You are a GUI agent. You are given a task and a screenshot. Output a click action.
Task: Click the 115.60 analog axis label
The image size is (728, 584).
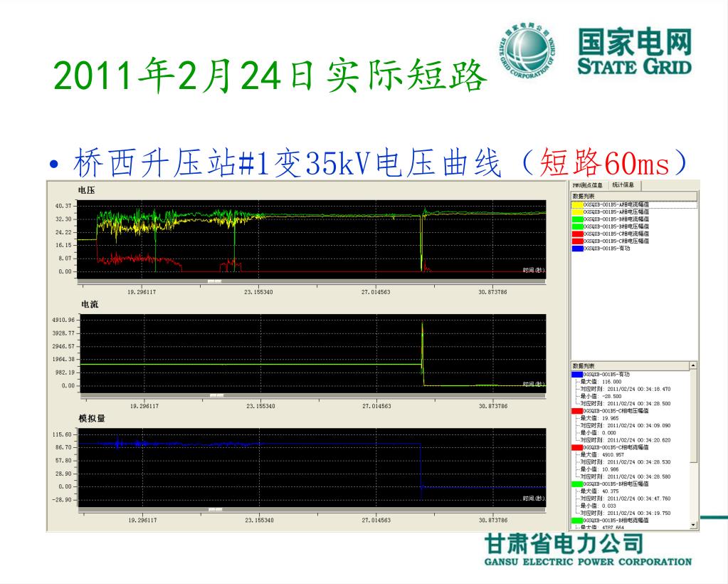tap(62, 435)
